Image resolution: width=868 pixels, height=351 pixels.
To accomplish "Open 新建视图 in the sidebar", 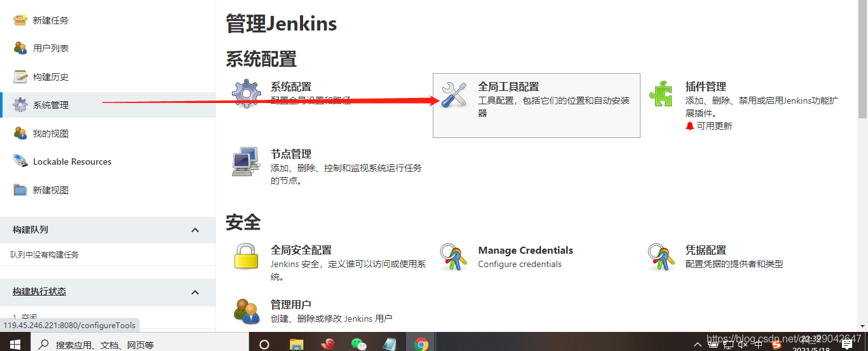I will click(51, 190).
